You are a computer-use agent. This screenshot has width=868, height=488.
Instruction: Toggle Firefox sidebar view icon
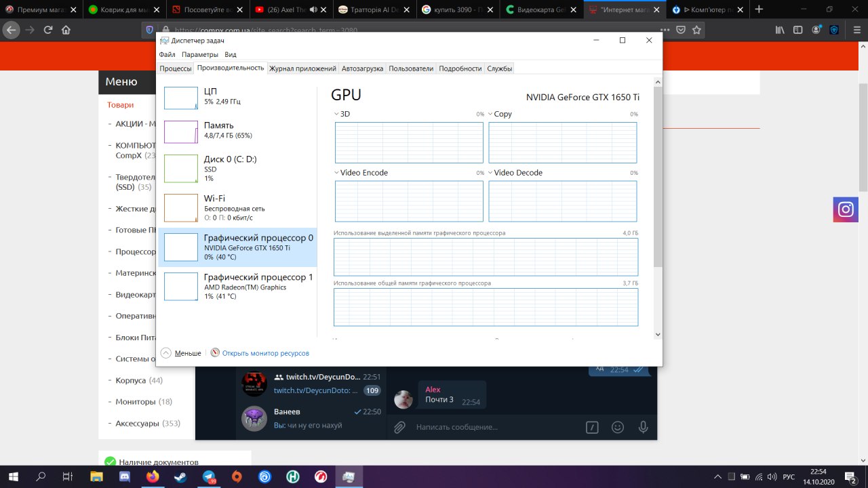tap(798, 30)
